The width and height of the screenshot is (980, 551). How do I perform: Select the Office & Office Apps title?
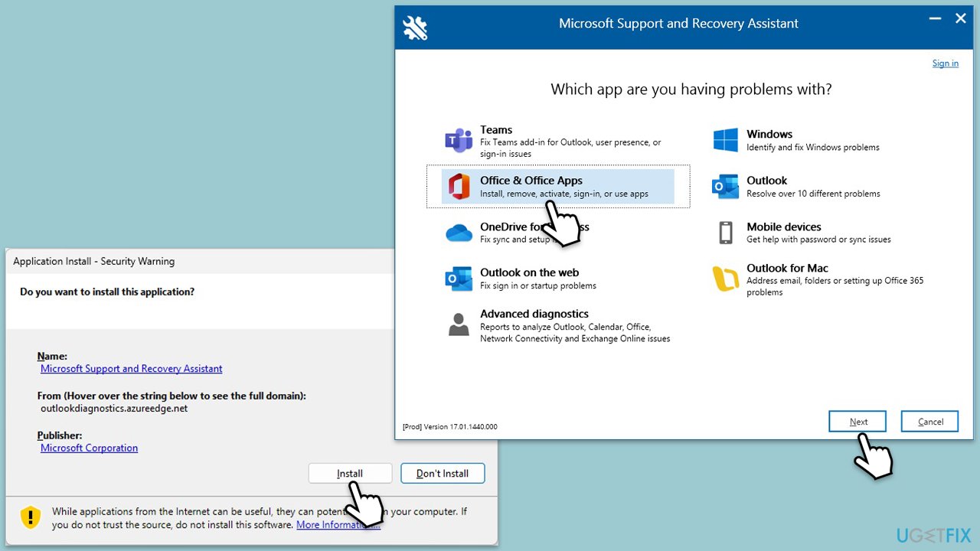(531, 181)
